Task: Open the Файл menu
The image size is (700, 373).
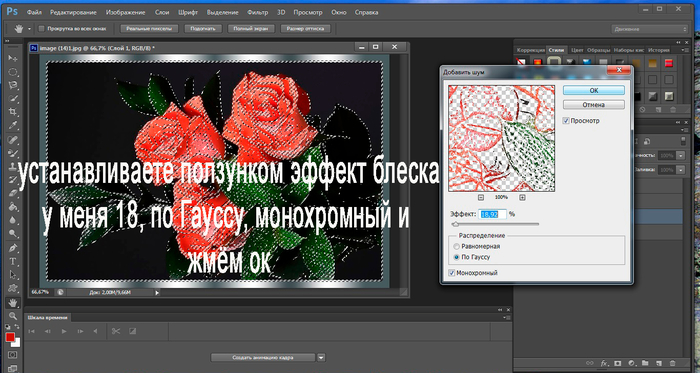Action: (34, 12)
